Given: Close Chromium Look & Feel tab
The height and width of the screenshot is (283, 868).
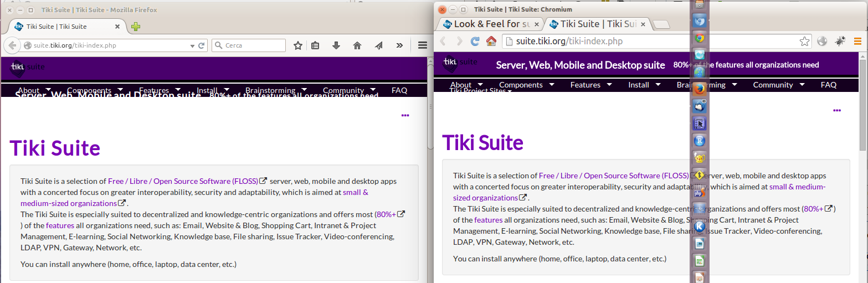Looking at the screenshot, I should click(536, 24).
